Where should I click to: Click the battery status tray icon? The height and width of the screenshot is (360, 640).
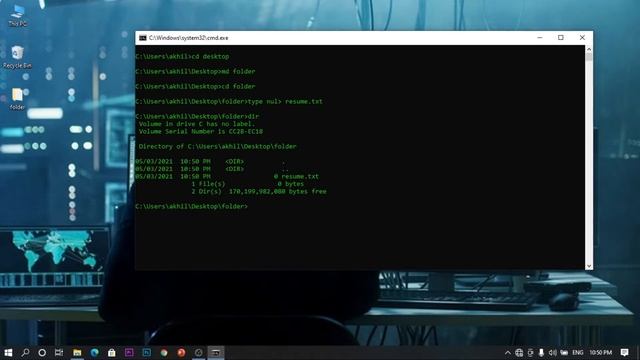point(564,353)
